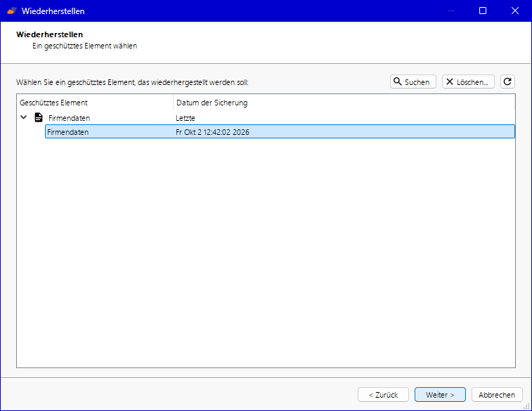
Task: Click the date Fr Okt 2 12:42:02 2026
Action: point(212,132)
